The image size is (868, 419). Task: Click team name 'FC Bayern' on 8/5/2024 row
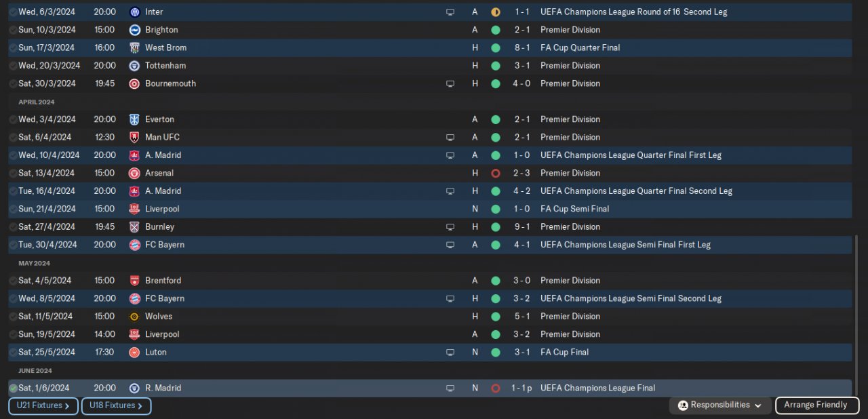[165, 298]
